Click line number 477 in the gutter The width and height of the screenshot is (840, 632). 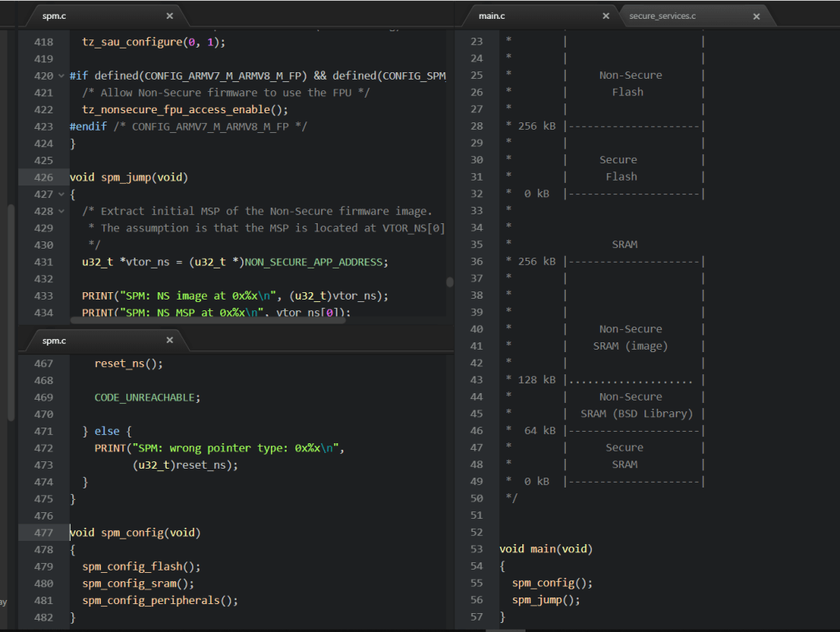click(x=44, y=533)
